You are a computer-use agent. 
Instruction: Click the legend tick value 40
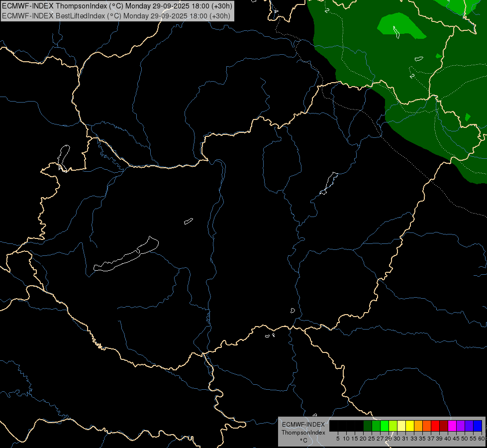[448, 439]
